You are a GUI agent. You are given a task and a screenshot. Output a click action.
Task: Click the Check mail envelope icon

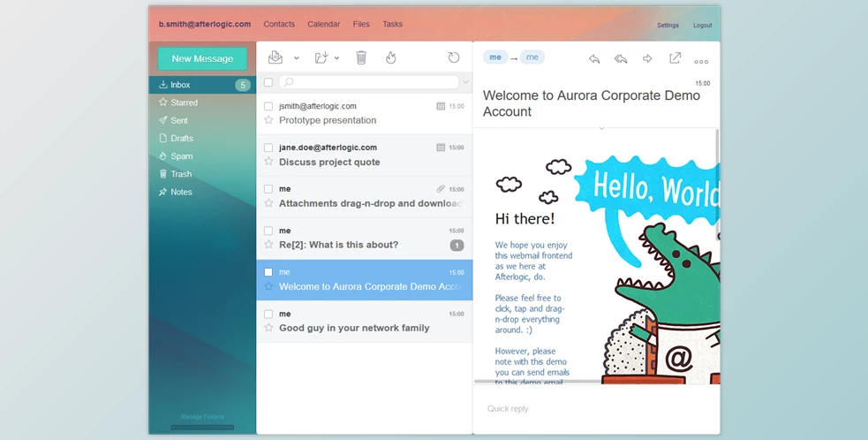[275, 57]
